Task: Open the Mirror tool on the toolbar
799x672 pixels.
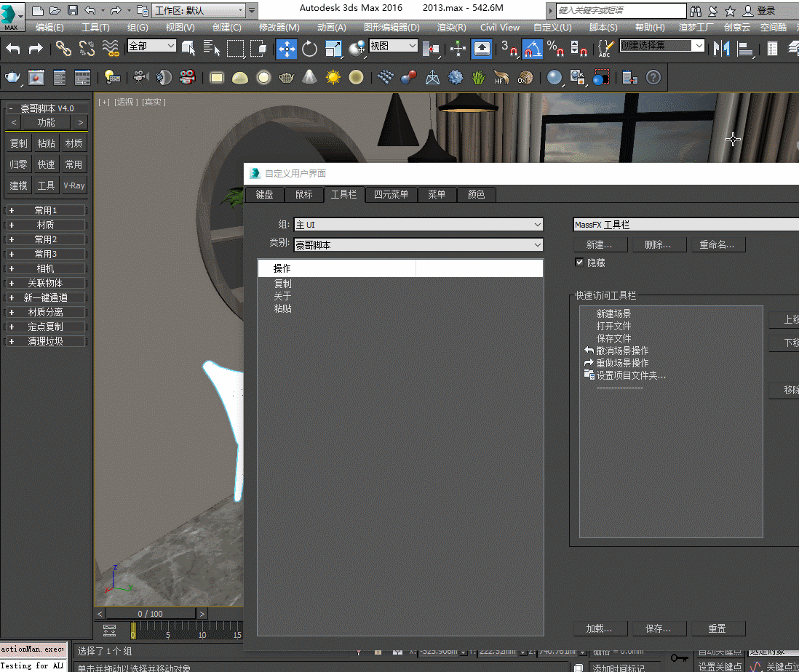Action: (x=722, y=49)
